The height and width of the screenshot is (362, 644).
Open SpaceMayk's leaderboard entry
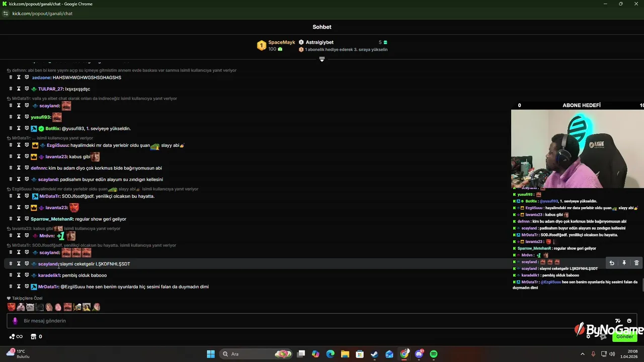pyautogui.click(x=276, y=45)
